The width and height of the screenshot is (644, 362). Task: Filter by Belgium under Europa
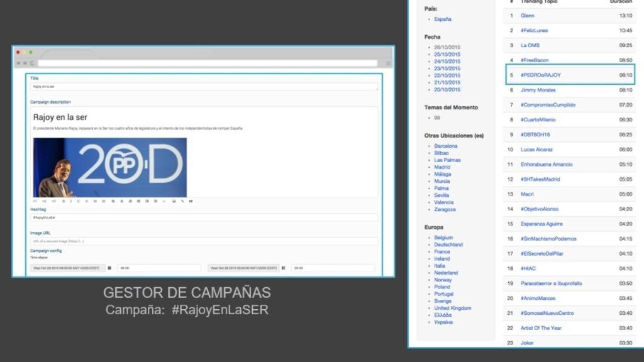[444, 239]
